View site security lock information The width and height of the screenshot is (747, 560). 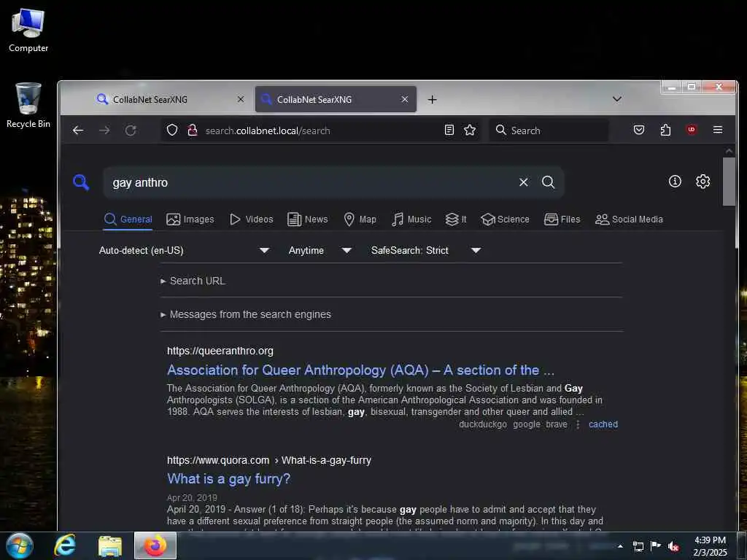click(193, 130)
